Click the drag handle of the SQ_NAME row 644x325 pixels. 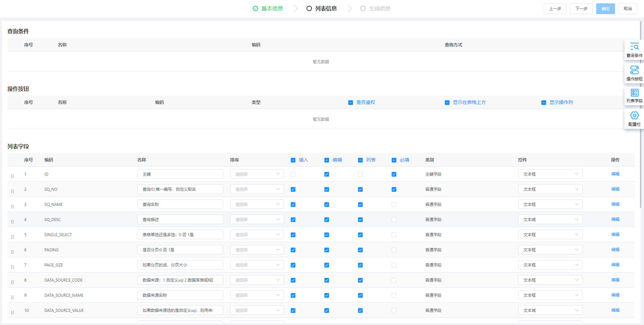pos(12,206)
